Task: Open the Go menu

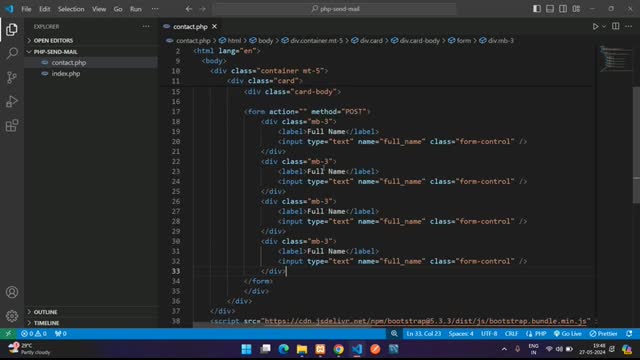Action: click(x=118, y=9)
